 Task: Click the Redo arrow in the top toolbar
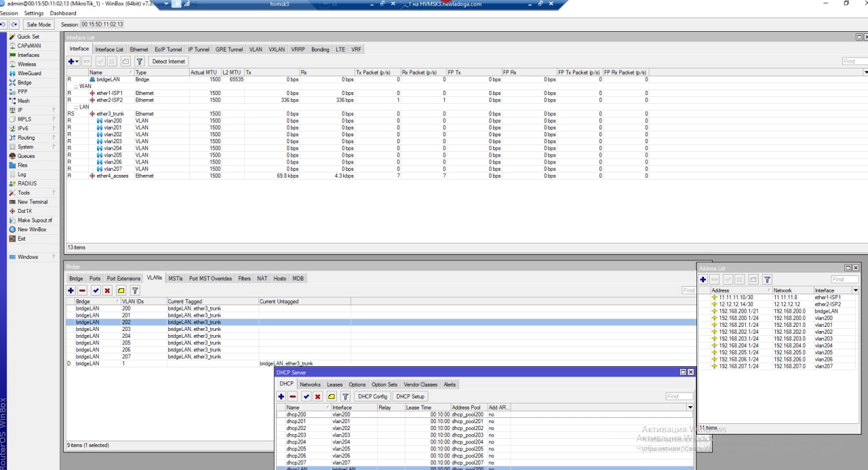pos(14,24)
